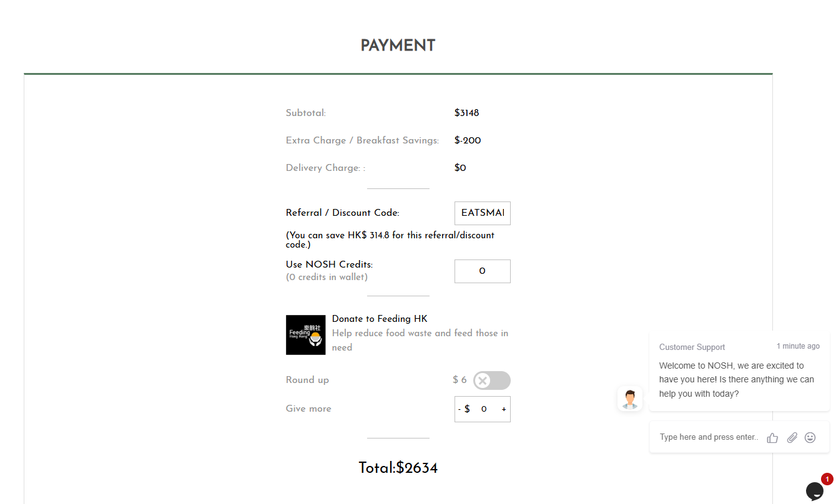
Task: Decrease Give more amount with minus button
Action: click(460, 409)
